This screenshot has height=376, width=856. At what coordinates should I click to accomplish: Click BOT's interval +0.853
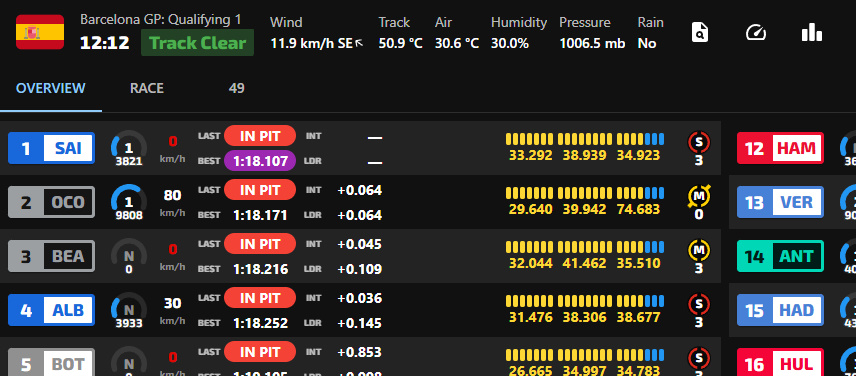(x=359, y=352)
